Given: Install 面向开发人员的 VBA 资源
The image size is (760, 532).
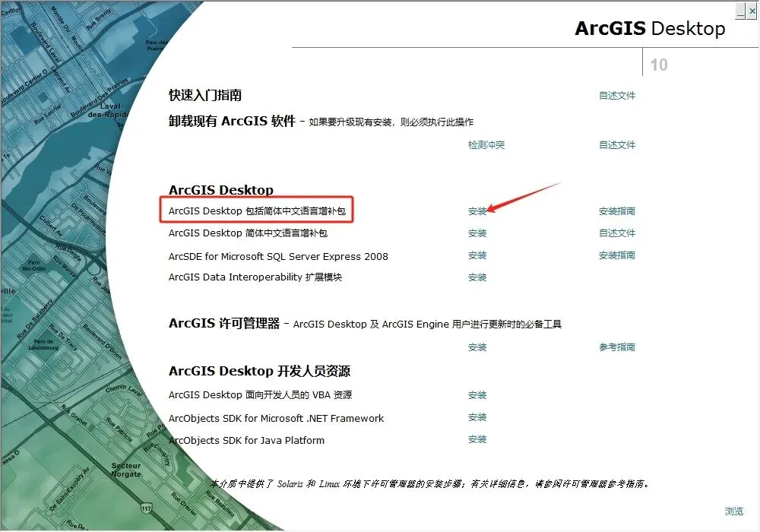Looking at the screenshot, I should [477, 395].
